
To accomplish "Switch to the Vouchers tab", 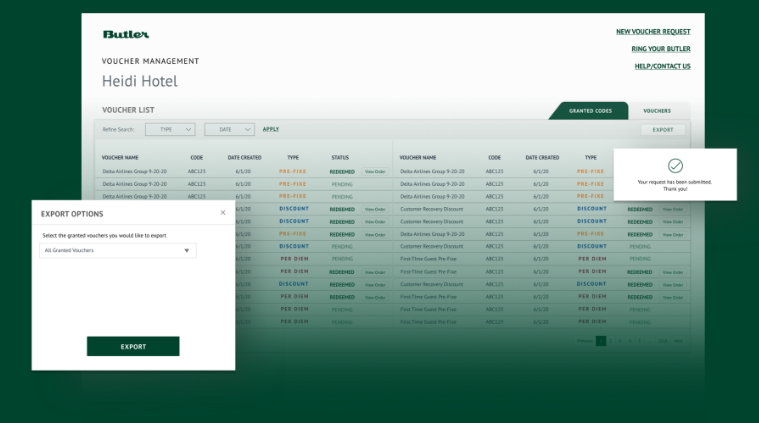I will (657, 110).
